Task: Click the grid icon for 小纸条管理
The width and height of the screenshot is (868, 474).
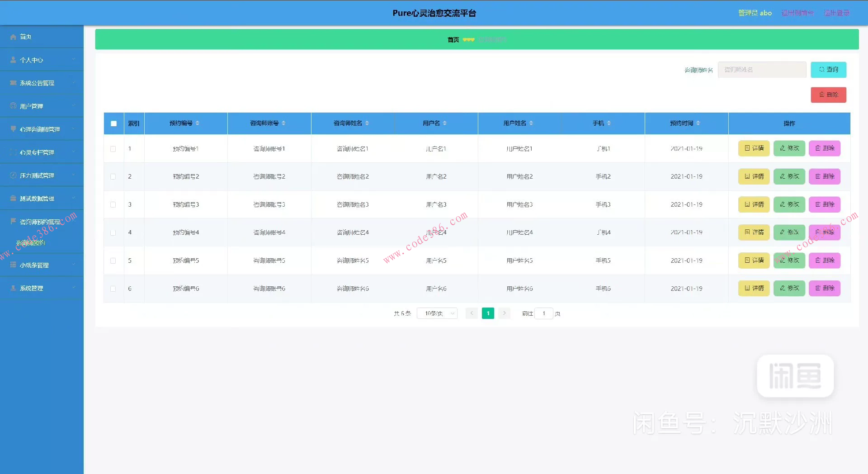Action: 13,265
